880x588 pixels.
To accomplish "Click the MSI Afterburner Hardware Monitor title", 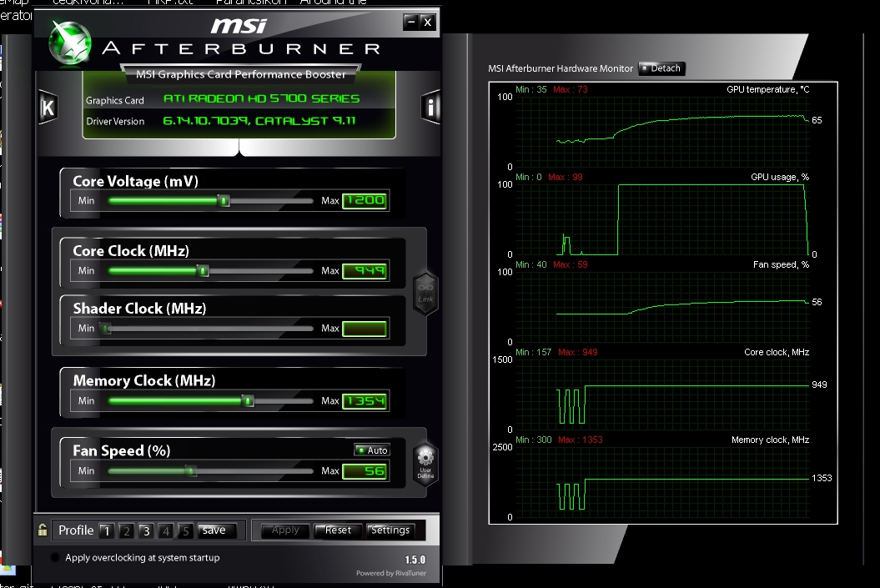I will click(x=560, y=68).
